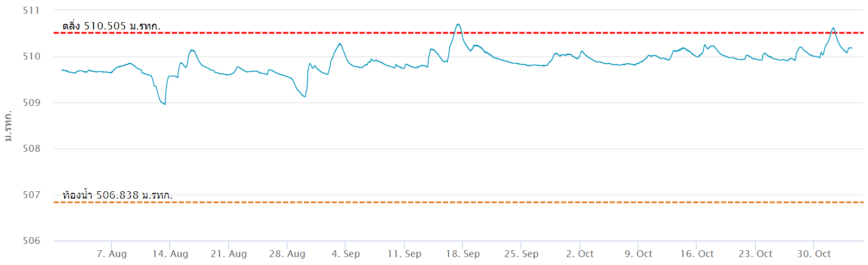Click the 18. Sep date label

[x=463, y=254]
